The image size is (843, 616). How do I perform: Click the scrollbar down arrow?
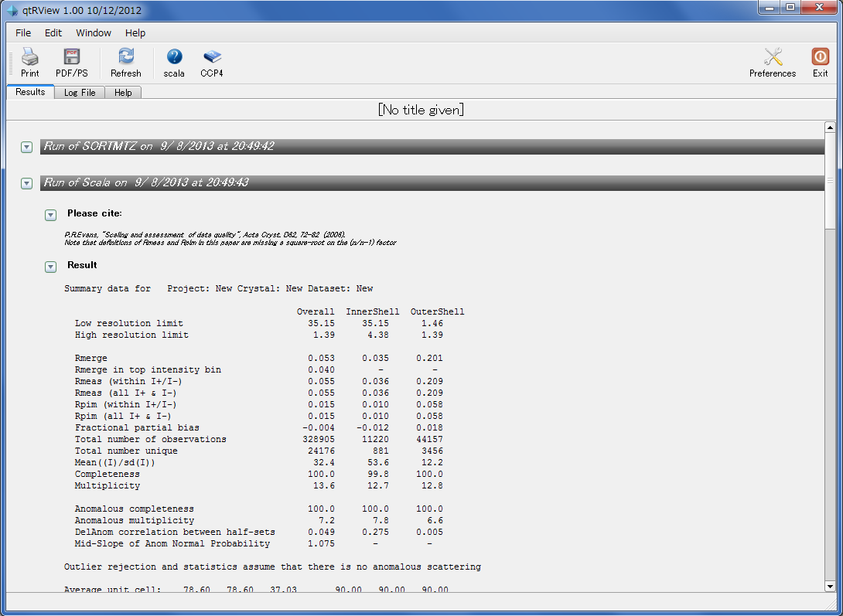point(830,586)
